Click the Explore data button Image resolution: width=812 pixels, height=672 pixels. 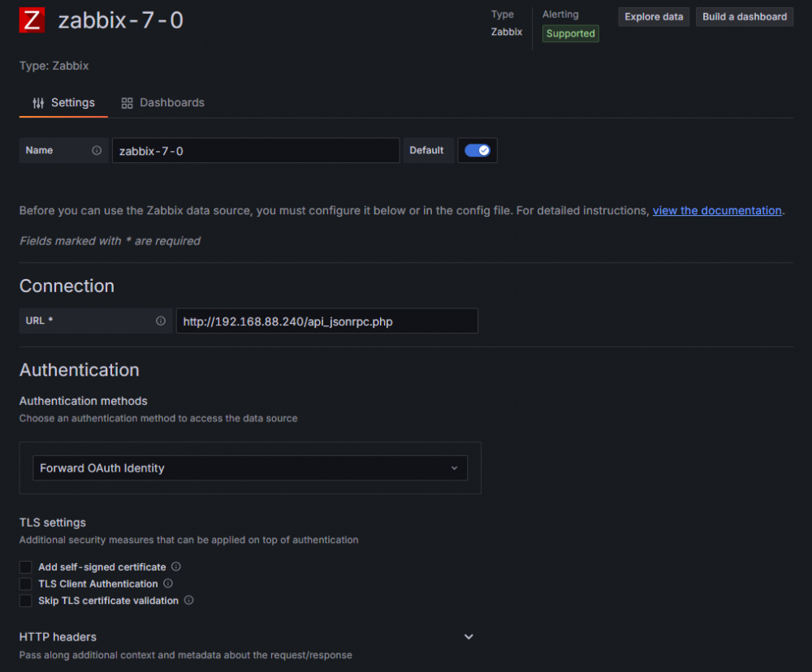(654, 16)
